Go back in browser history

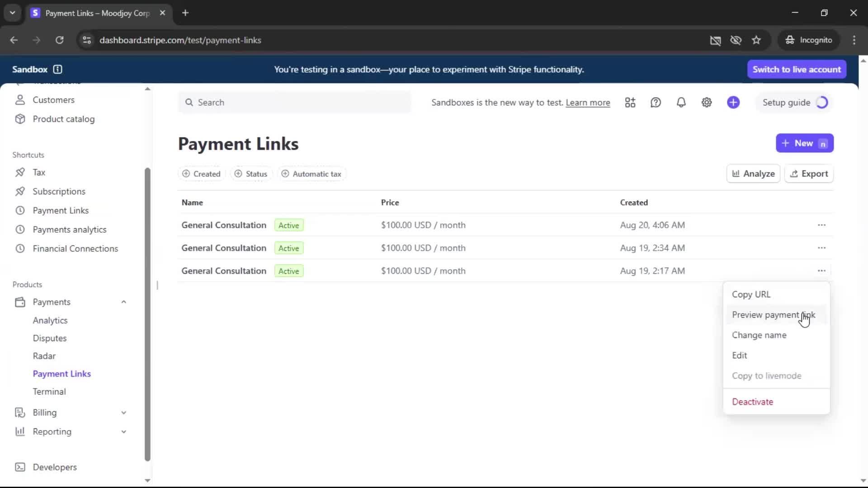pyautogui.click(x=14, y=40)
